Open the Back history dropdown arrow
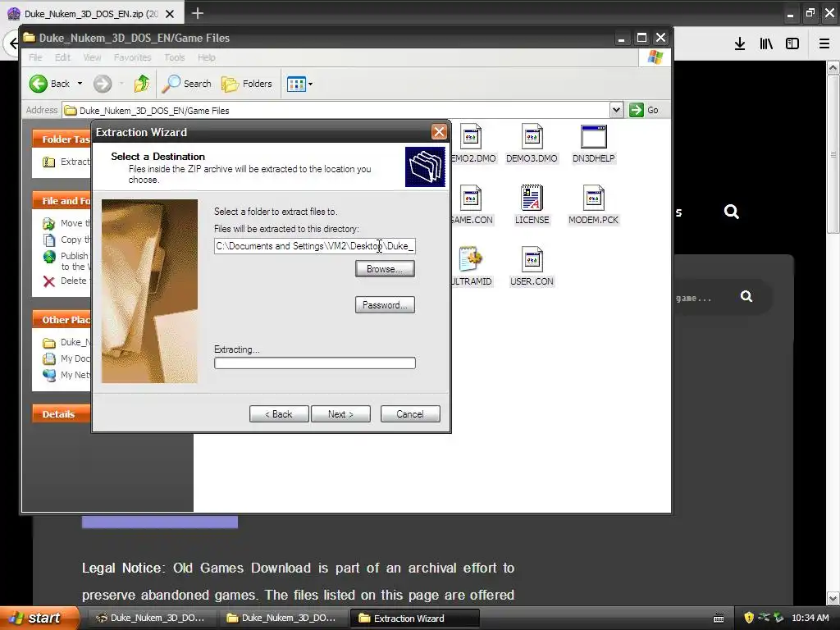This screenshot has height=630, width=840. [80, 84]
